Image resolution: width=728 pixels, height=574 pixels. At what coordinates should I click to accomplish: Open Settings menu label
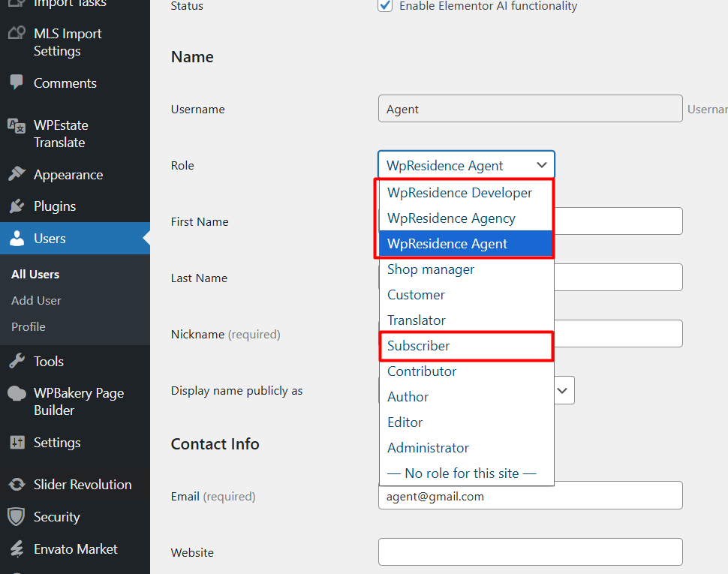coord(57,443)
